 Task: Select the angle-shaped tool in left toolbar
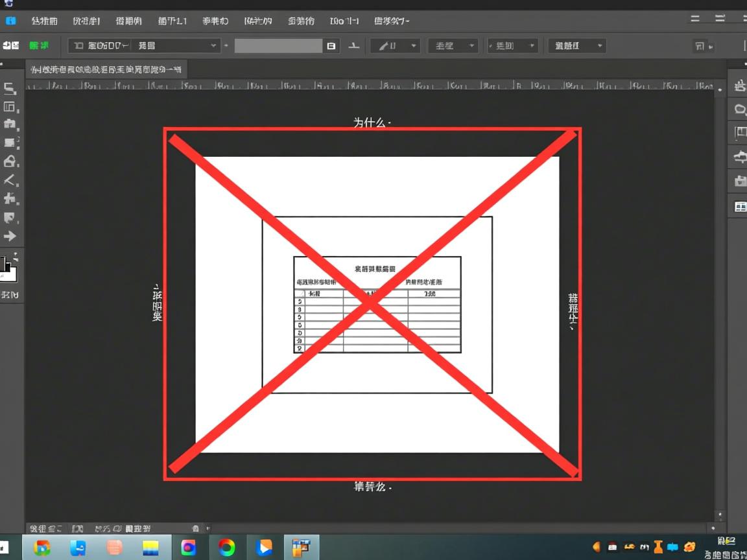click(x=10, y=180)
